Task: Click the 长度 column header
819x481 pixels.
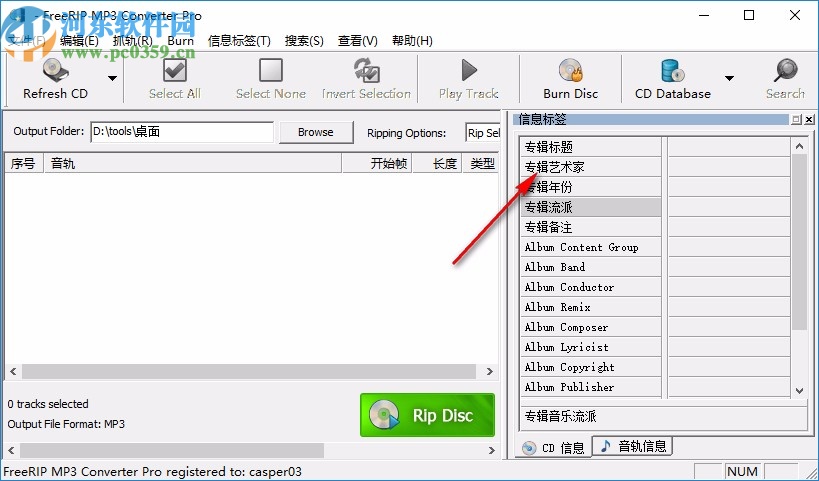Action: pyautogui.click(x=437, y=163)
